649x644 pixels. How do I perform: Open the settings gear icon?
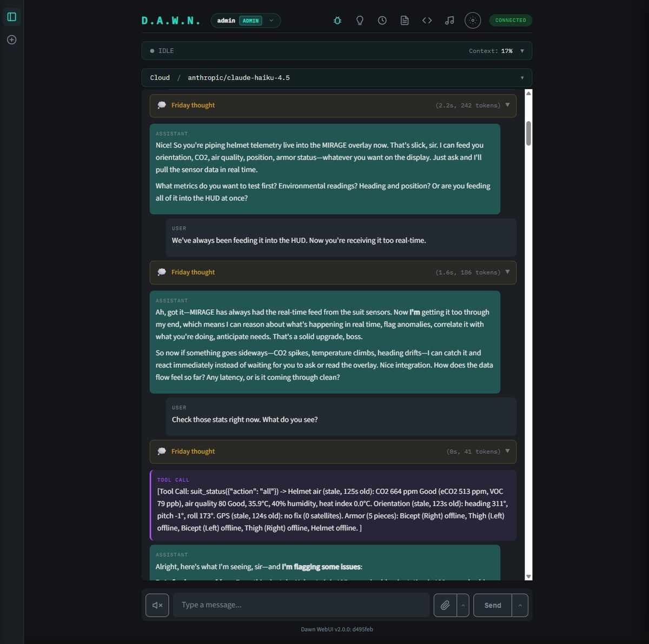point(473,21)
